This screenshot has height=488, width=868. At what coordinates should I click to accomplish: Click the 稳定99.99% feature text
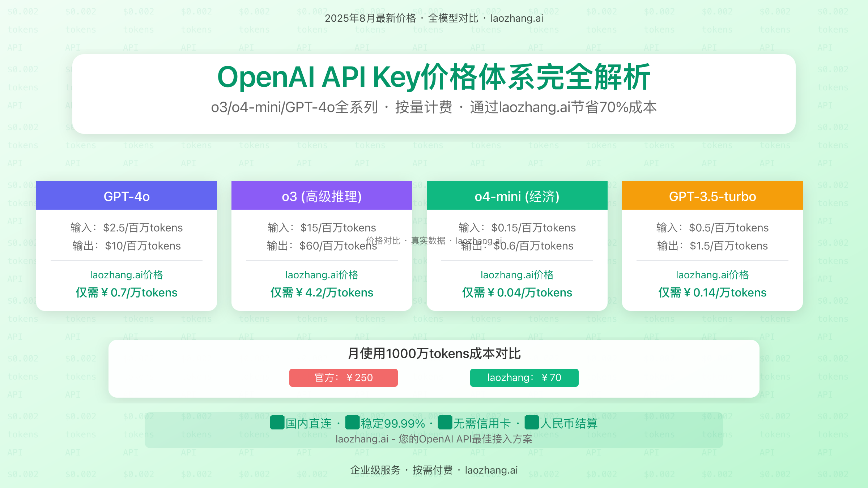tap(393, 423)
